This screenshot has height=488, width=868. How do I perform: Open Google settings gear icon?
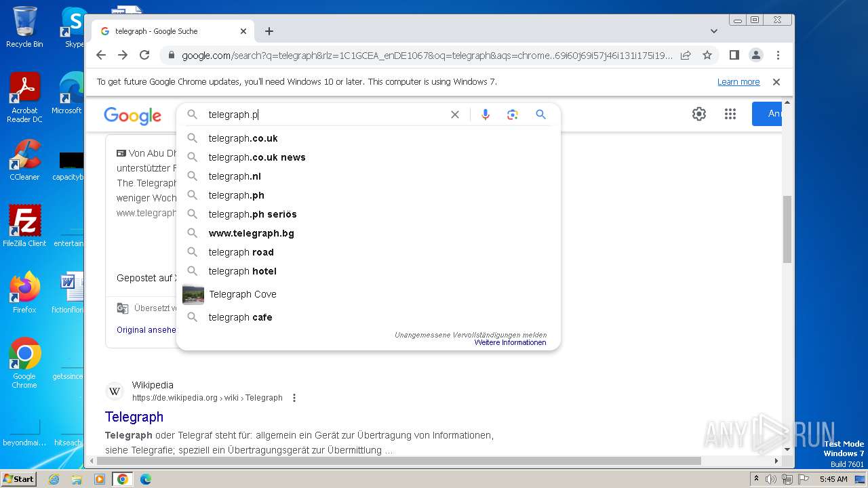pyautogui.click(x=699, y=114)
